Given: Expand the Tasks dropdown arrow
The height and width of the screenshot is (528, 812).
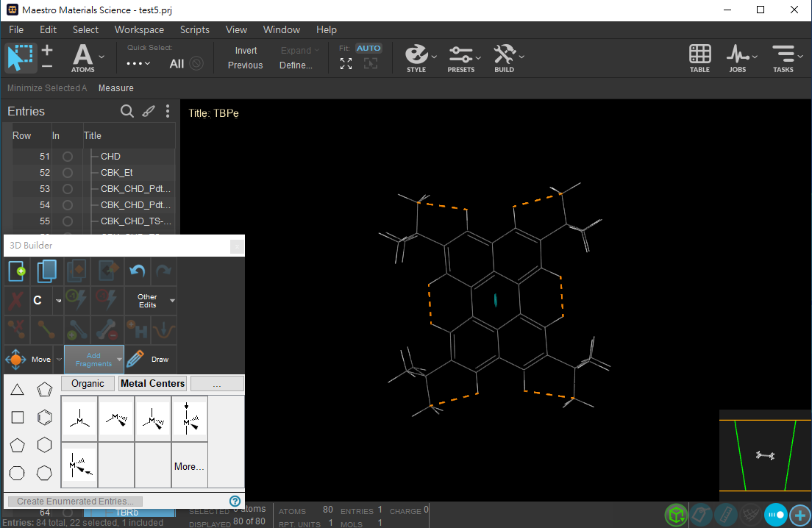Looking at the screenshot, I should [800, 57].
